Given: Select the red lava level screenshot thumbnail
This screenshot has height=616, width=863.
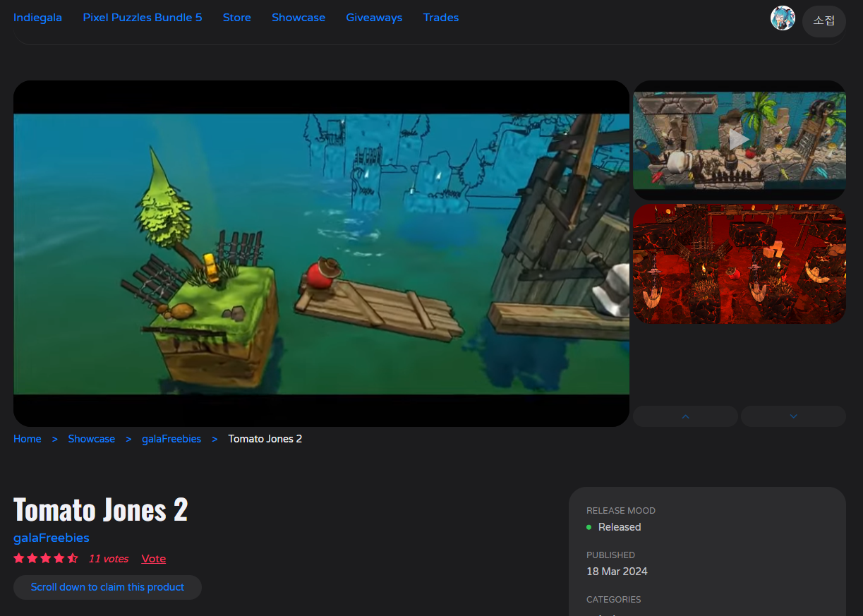Looking at the screenshot, I should [x=739, y=265].
